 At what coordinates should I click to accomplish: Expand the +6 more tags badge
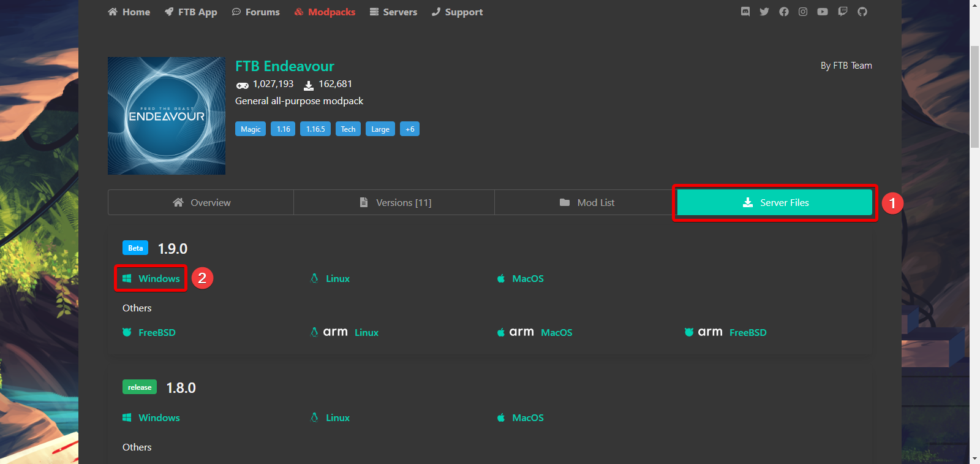pyautogui.click(x=410, y=129)
